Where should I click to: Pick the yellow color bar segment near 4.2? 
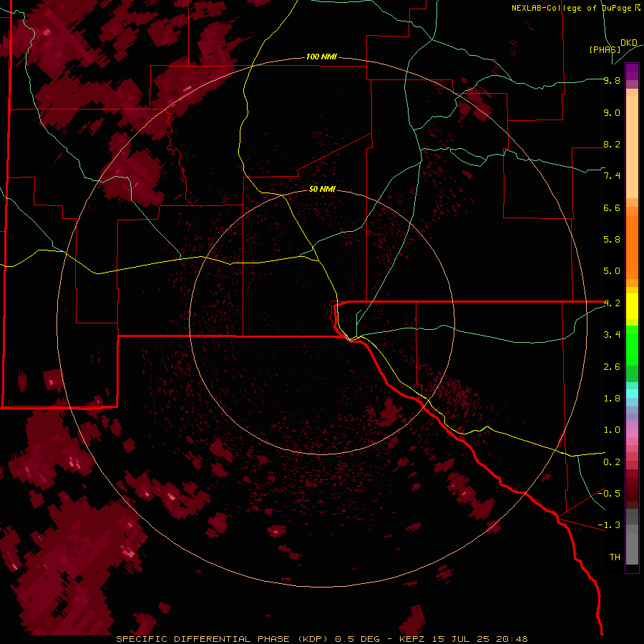tap(632, 306)
